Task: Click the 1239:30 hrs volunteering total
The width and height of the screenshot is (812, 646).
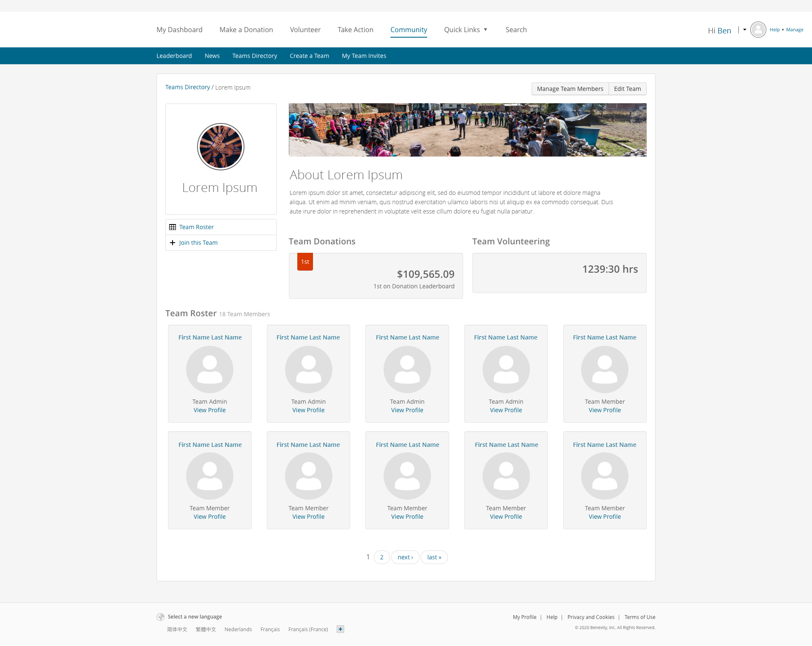Action: (610, 269)
